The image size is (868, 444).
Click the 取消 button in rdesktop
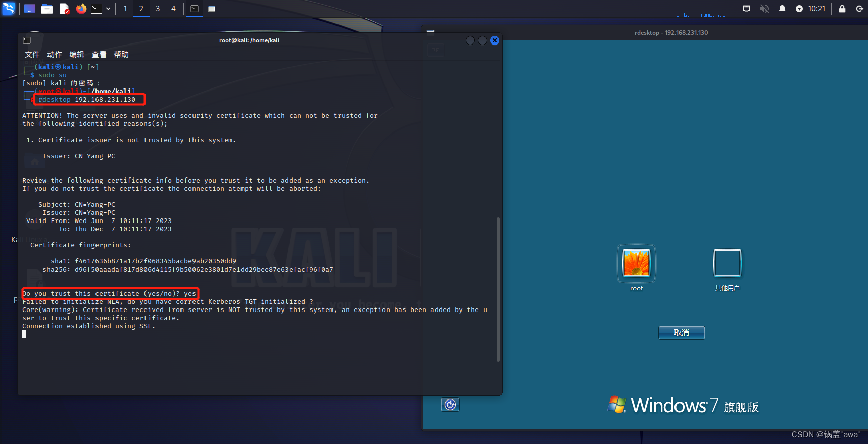[682, 333]
